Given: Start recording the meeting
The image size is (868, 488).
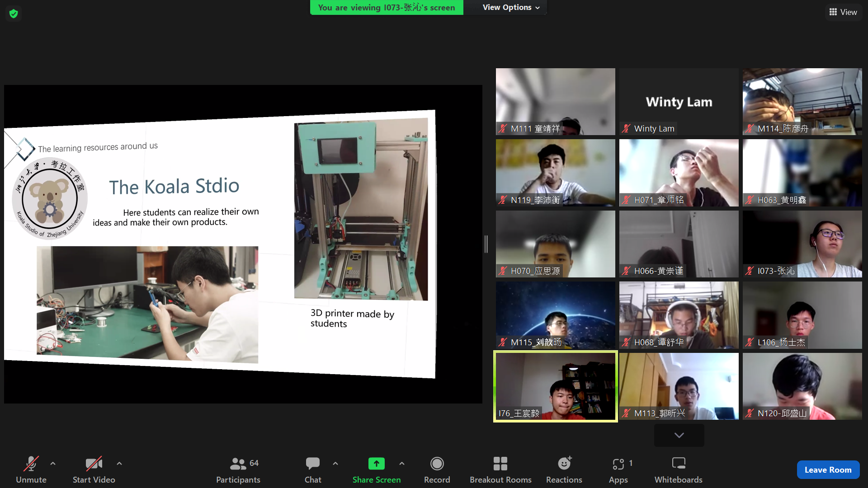Looking at the screenshot, I should (437, 470).
